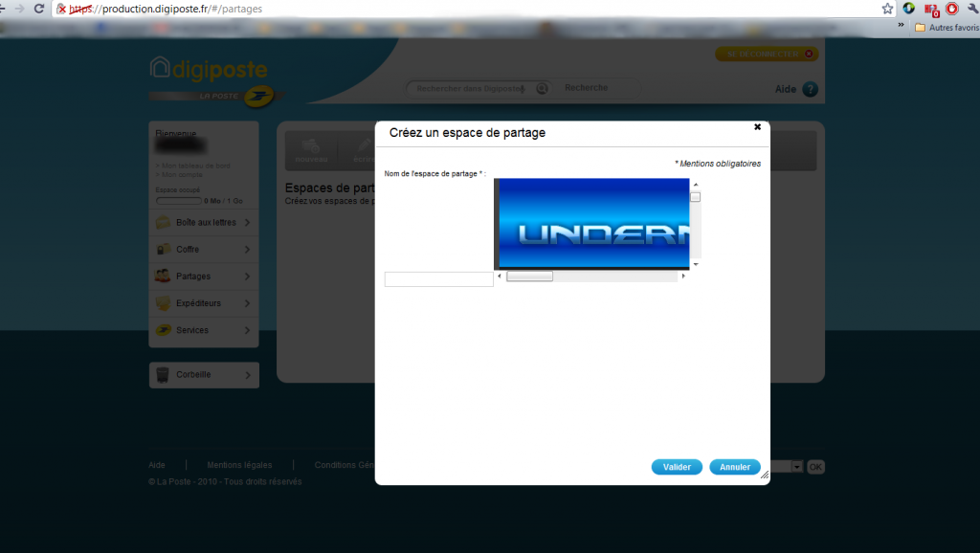
Task: Expand the Partages chevron
Action: click(248, 276)
